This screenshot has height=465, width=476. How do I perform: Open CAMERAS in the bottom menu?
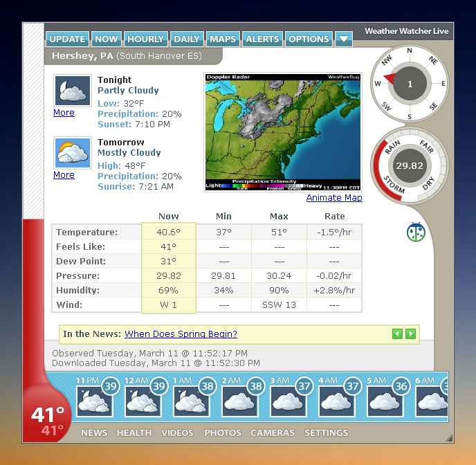(273, 432)
